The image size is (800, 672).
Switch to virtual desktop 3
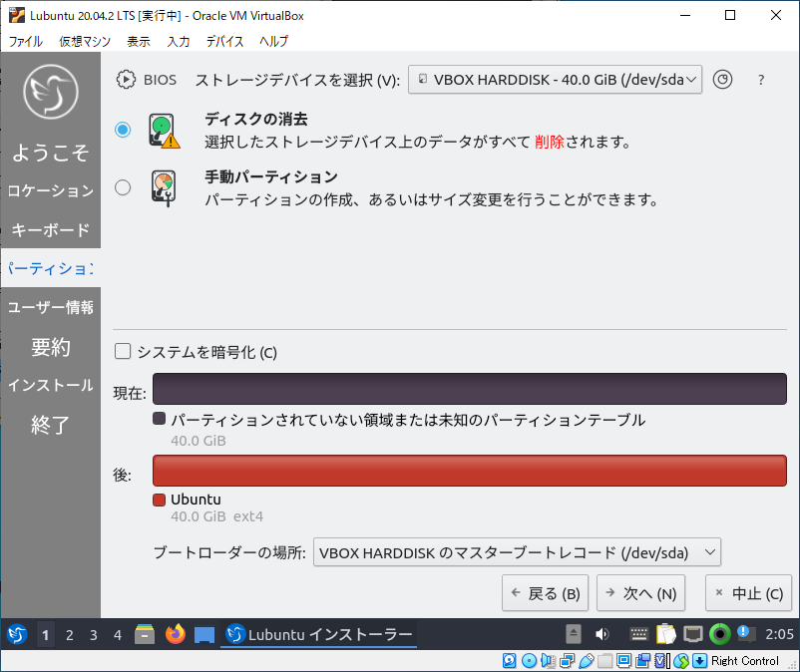click(x=94, y=635)
